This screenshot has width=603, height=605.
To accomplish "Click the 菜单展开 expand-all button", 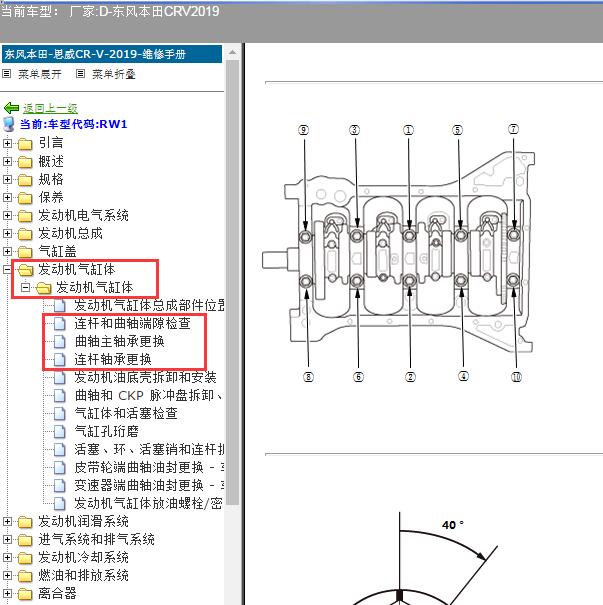I will click(40, 74).
